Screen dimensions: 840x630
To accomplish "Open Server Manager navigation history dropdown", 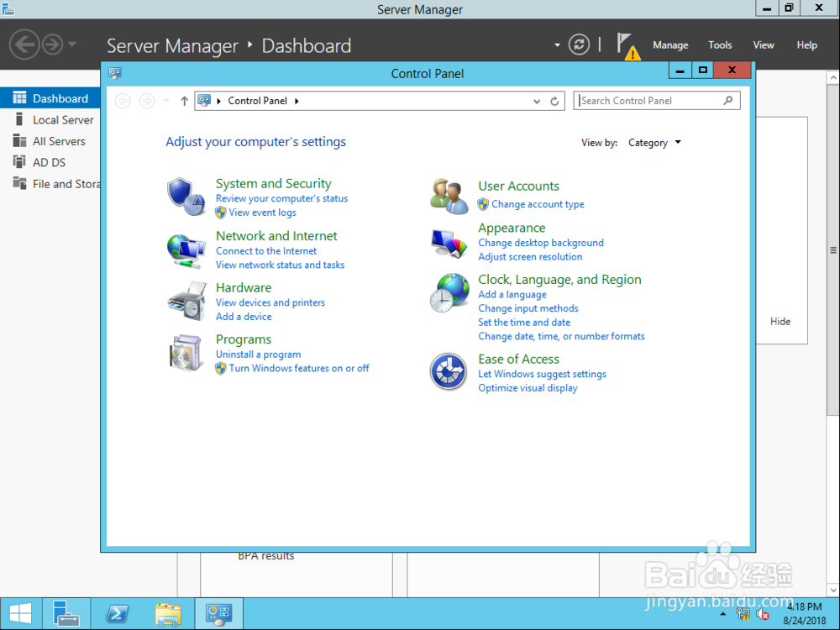I will pos(71,45).
